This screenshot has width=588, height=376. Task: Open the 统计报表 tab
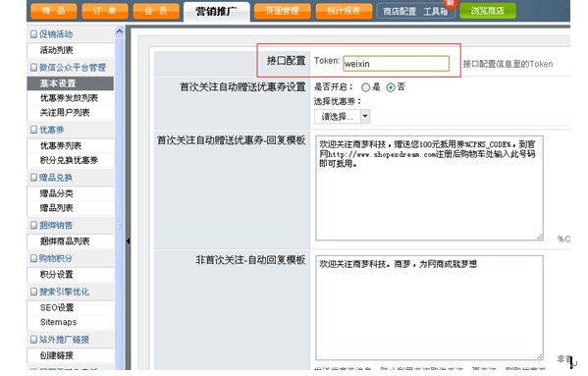click(344, 11)
